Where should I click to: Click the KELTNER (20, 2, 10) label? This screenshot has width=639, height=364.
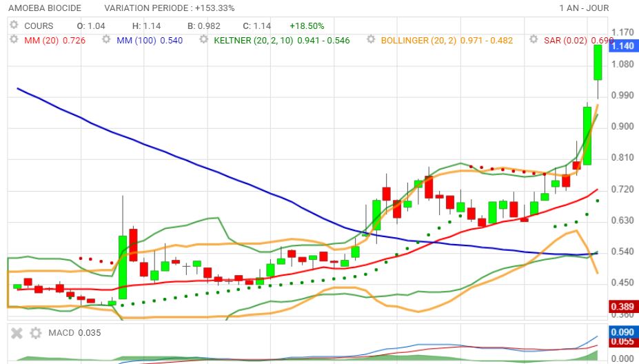coord(254,41)
